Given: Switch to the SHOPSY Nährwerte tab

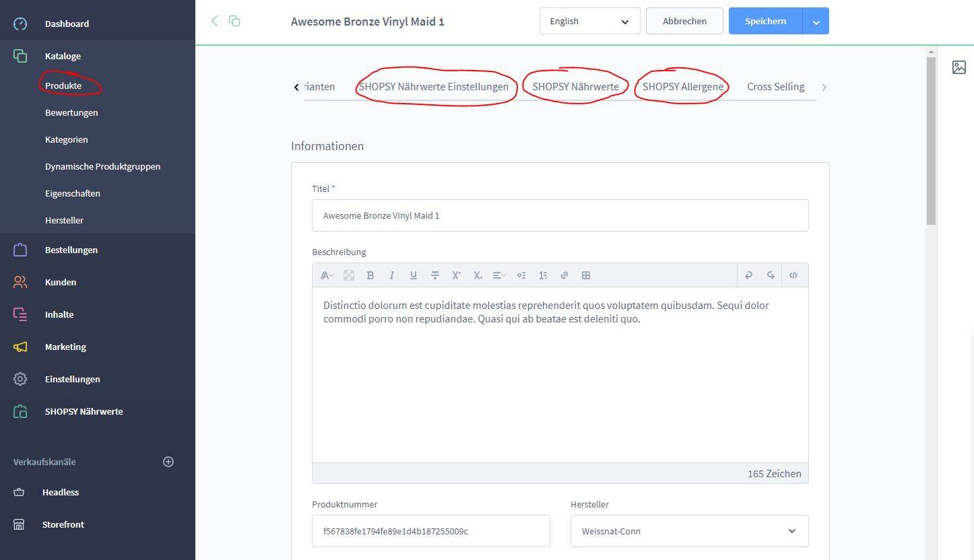Looking at the screenshot, I should click(x=575, y=86).
